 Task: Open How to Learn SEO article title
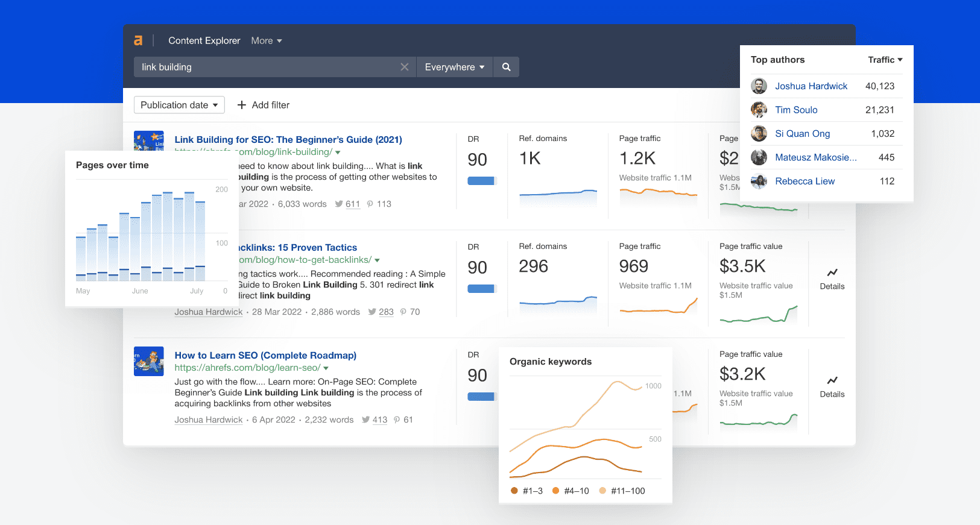(x=265, y=355)
